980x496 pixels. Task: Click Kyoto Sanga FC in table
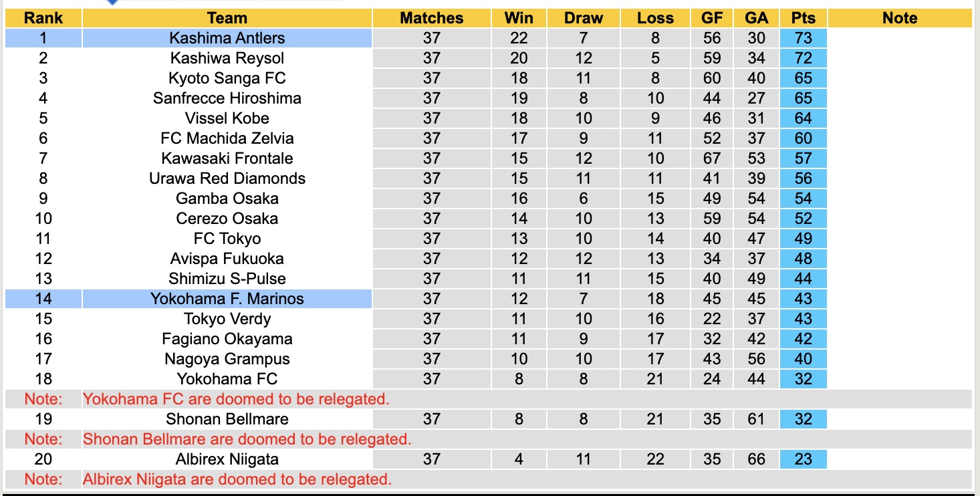(227, 78)
